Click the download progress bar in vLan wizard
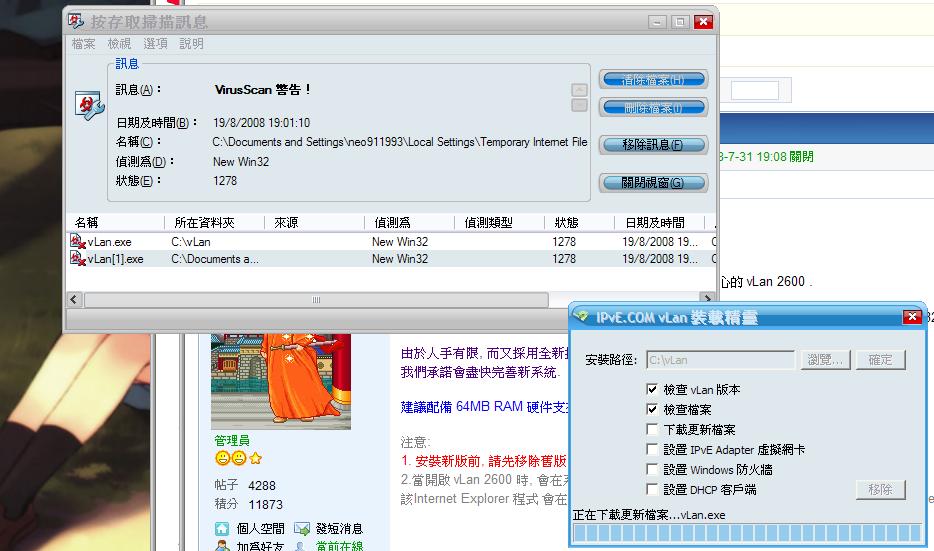The height and width of the screenshot is (551, 934). (747, 533)
